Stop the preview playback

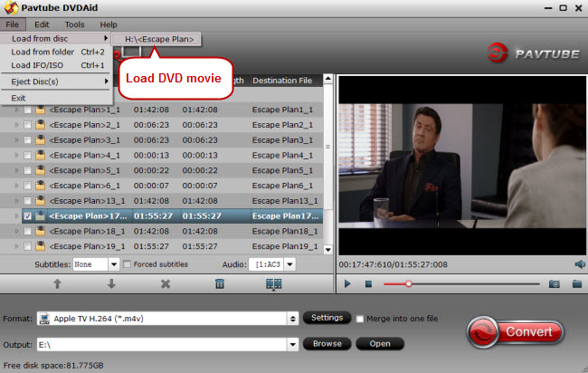click(368, 284)
